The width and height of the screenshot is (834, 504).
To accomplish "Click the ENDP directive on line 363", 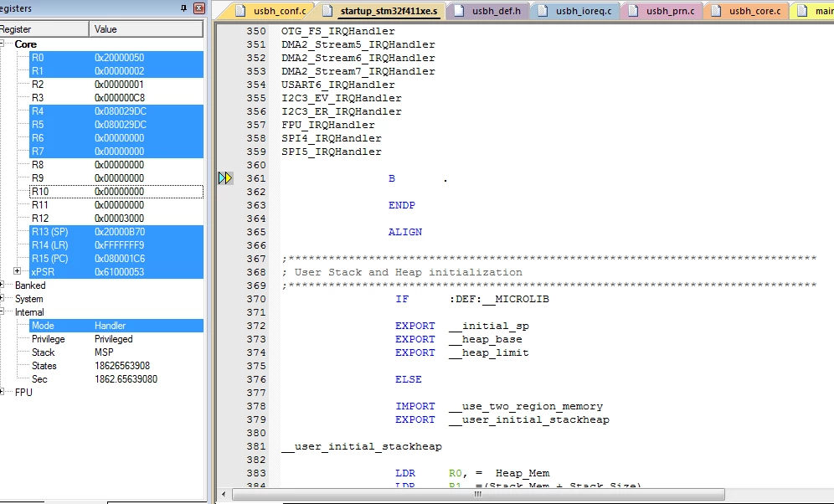I will pos(402,205).
